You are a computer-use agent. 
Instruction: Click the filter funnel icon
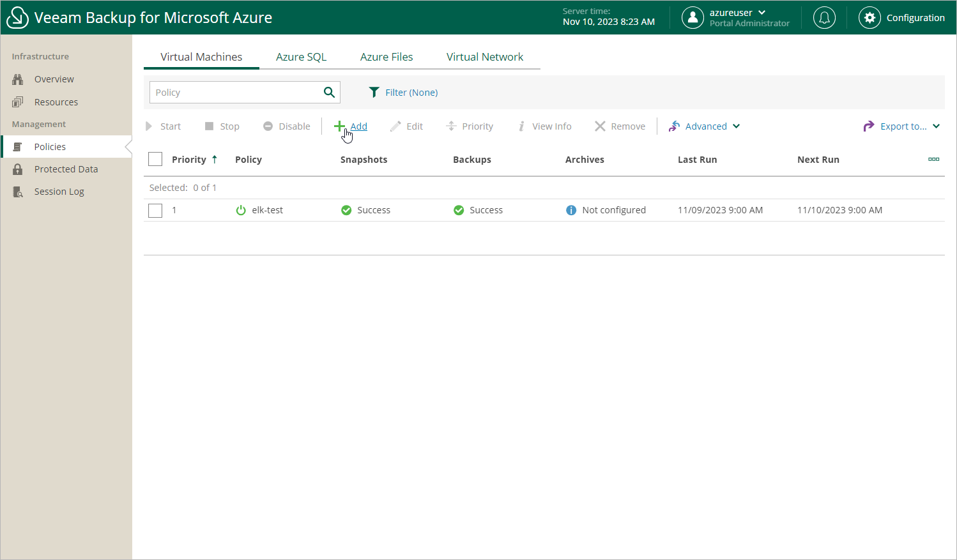(374, 93)
